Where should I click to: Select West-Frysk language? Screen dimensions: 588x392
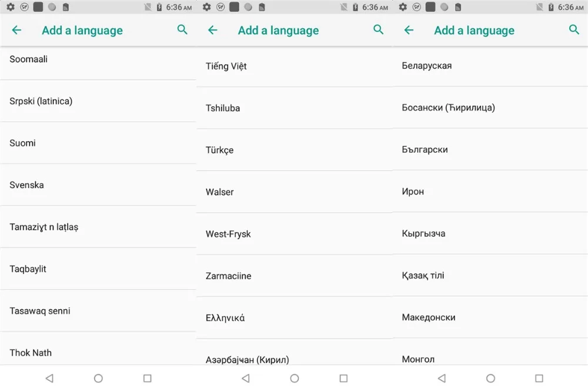click(295, 234)
